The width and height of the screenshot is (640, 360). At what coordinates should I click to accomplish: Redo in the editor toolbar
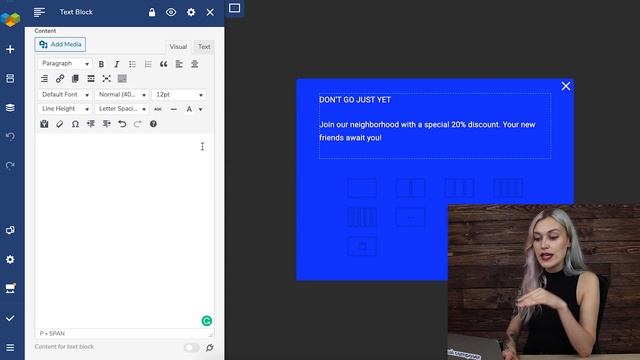137,124
